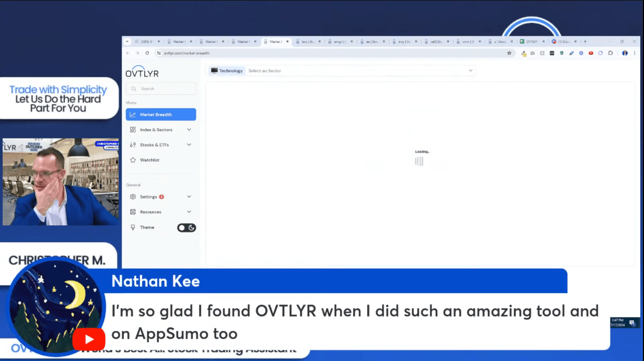Screen dimensions: 644x361
Task: Click the search magnifier icon
Action: pos(133,89)
